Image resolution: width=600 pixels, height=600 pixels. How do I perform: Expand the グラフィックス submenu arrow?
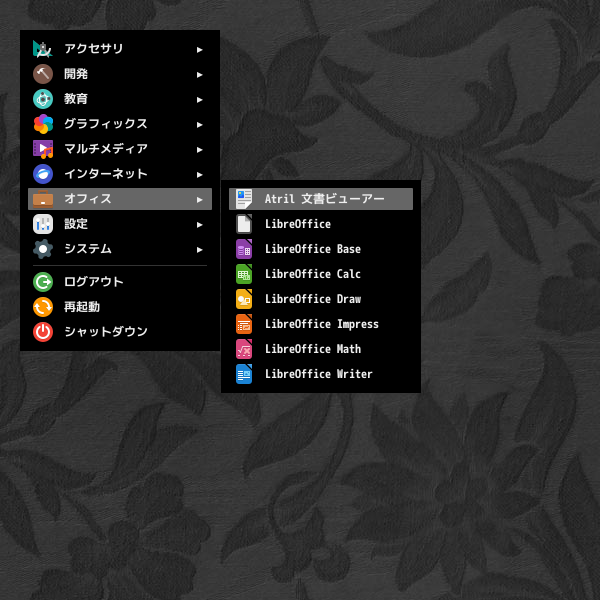(199, 125)
